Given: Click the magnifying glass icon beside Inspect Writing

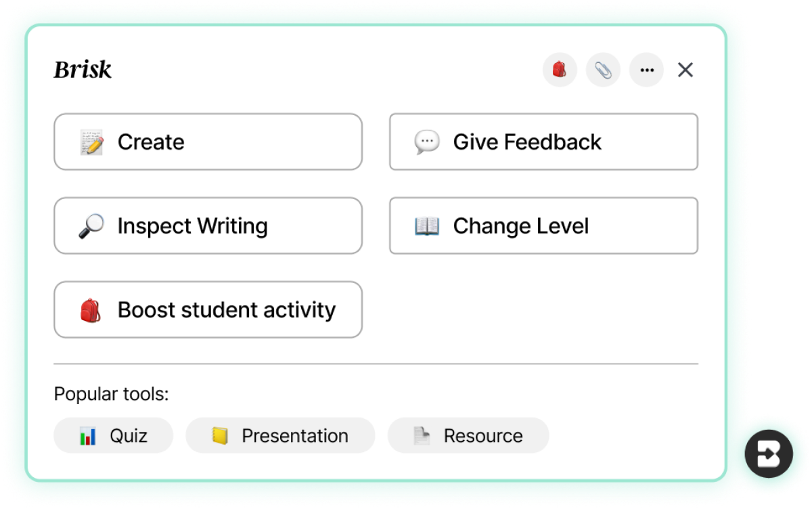Looking at the screenshot, I should tap(91, 225).
